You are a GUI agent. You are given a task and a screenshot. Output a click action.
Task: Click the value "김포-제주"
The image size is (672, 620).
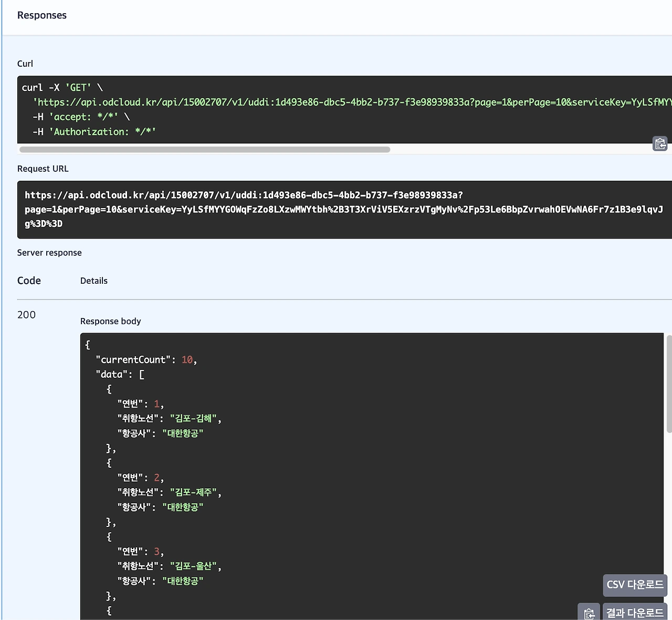193,492
